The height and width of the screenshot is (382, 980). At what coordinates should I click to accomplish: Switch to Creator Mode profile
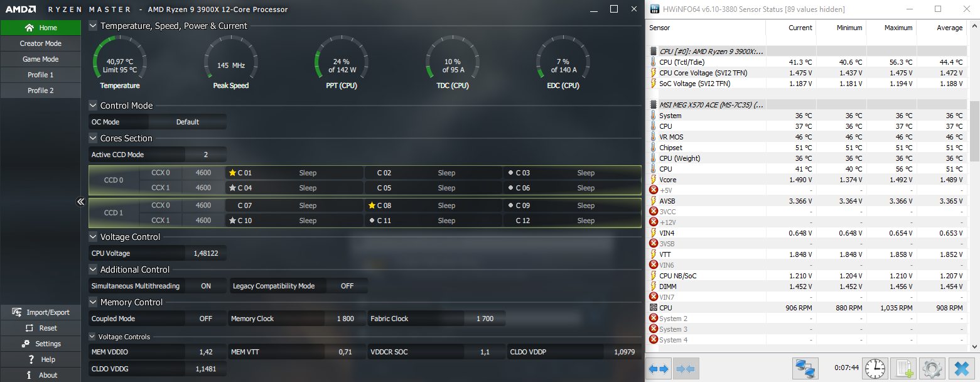pos(40,43)
